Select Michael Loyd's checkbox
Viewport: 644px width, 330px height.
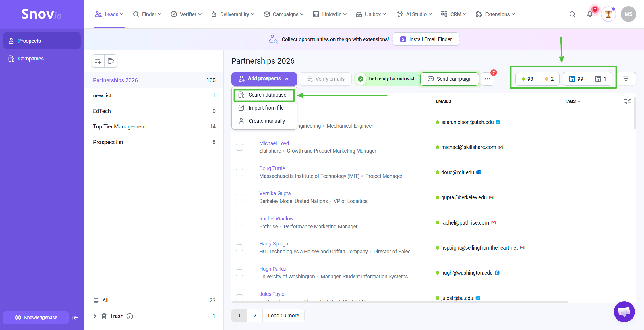239,147
